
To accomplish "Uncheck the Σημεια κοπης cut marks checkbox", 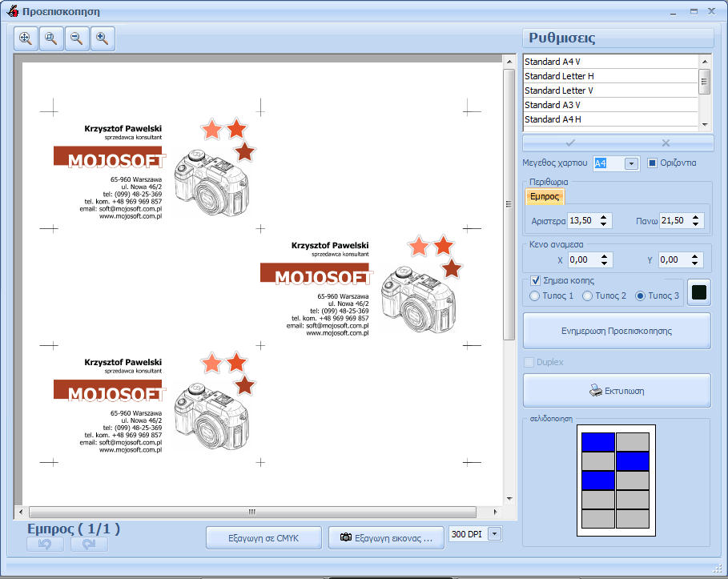I will tap(535, 280).
